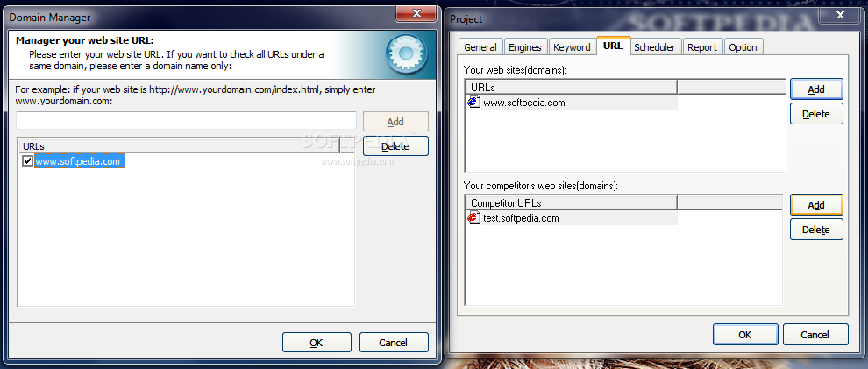Go to the Scheduler tab
The height and width of the screenshot is (369, 868).
(x=654, y=47)
